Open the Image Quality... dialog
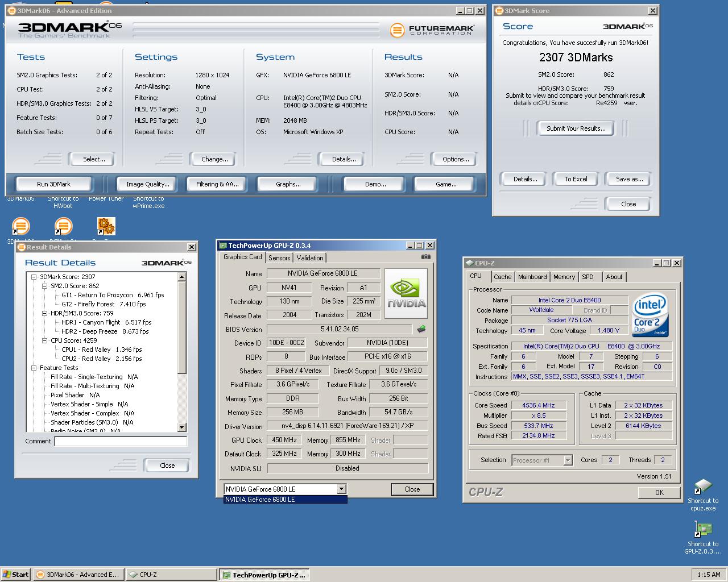Image resolution: width=728 pixels, height=582 pixels. pos(148,184)
